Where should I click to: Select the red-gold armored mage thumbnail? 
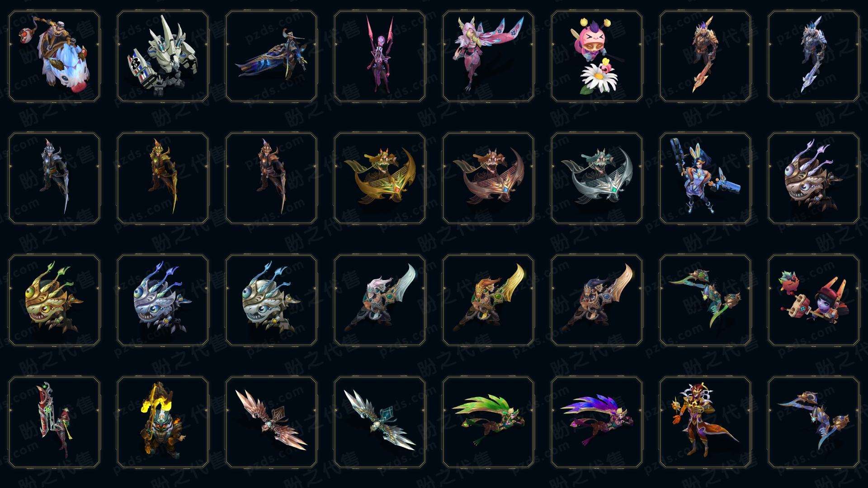705,422
